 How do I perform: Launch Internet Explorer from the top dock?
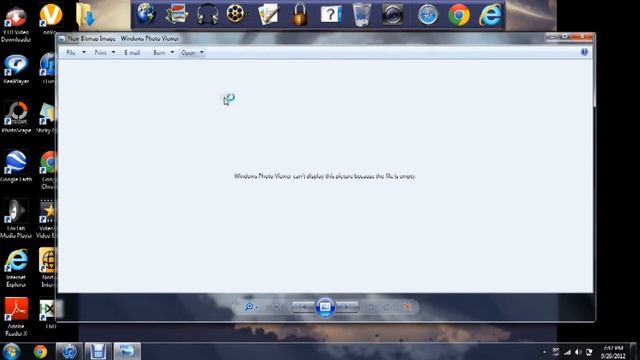click(x=490, y=15)
